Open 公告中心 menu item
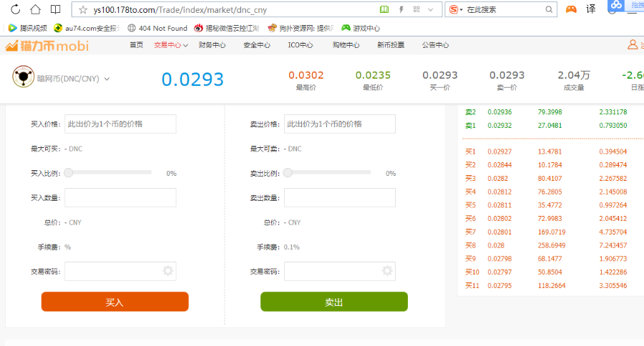 (x=435, y=45)
